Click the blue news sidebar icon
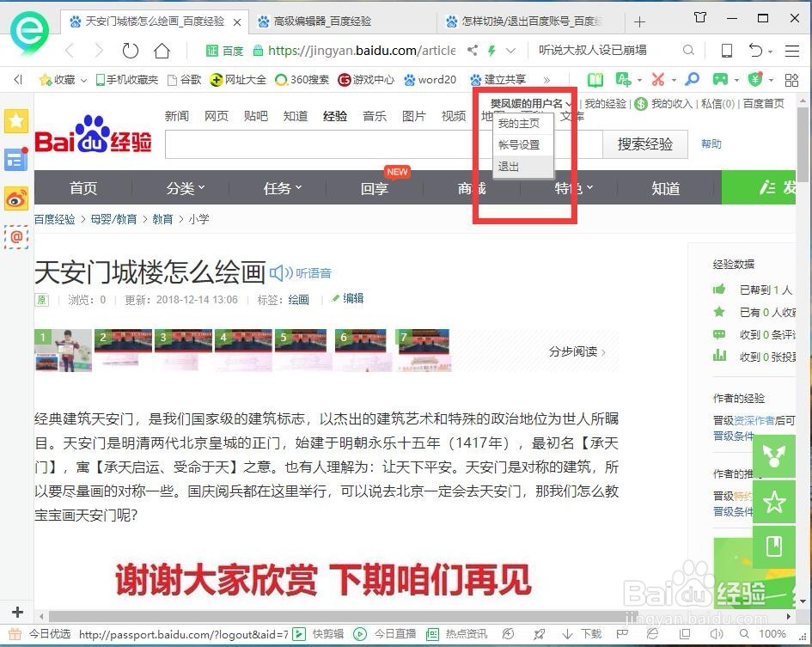The width and height of the screenshot is (812, 647). click(16, 160)
